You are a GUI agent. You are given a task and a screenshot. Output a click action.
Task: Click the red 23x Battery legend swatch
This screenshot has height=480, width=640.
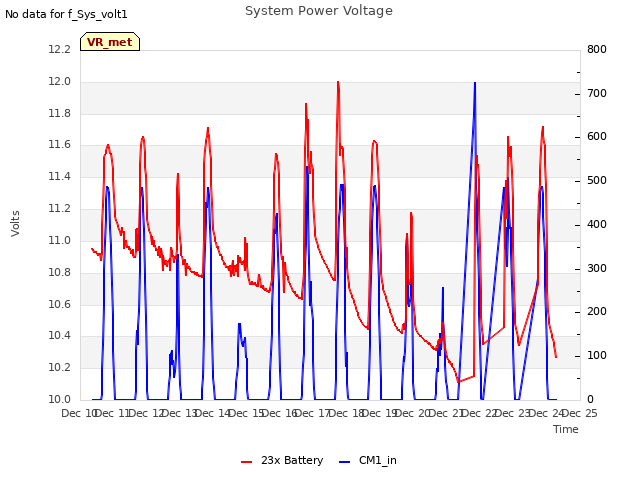(x=247, y=462)
